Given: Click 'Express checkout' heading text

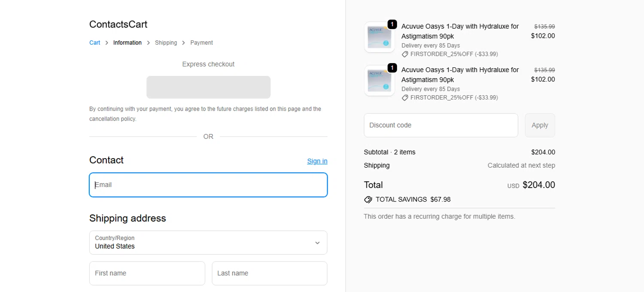Looking at the screenshot, I should tap(208, 64).
